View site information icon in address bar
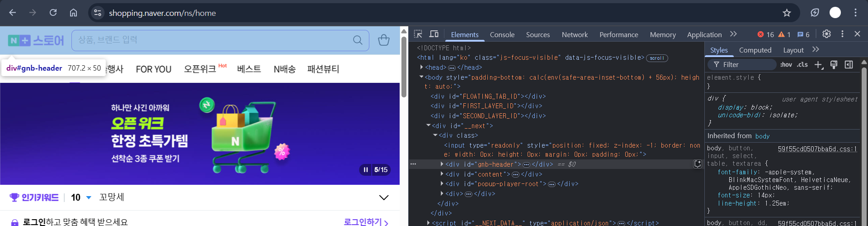Screen dimensions: 868x226 [98, 13]
